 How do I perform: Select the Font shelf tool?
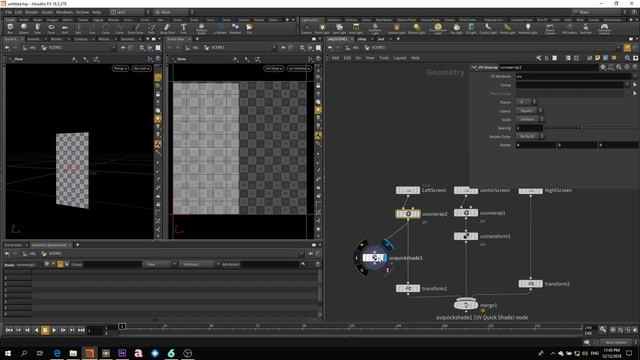pos(183,28)
